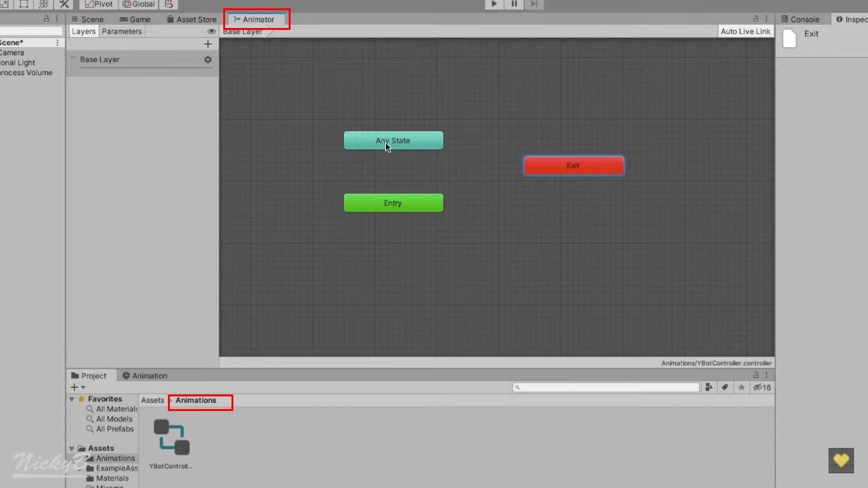Start Play mode with the Play button

click(494, 4)
